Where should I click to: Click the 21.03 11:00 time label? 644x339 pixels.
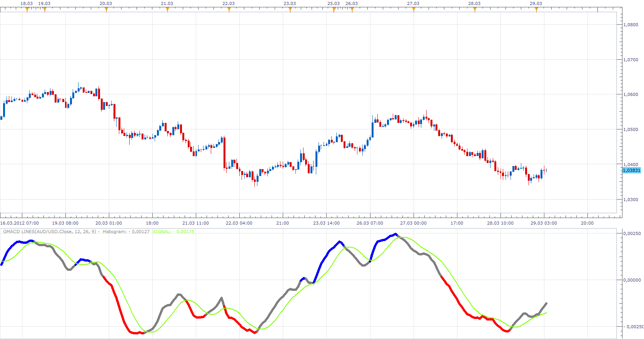(196, 223)
